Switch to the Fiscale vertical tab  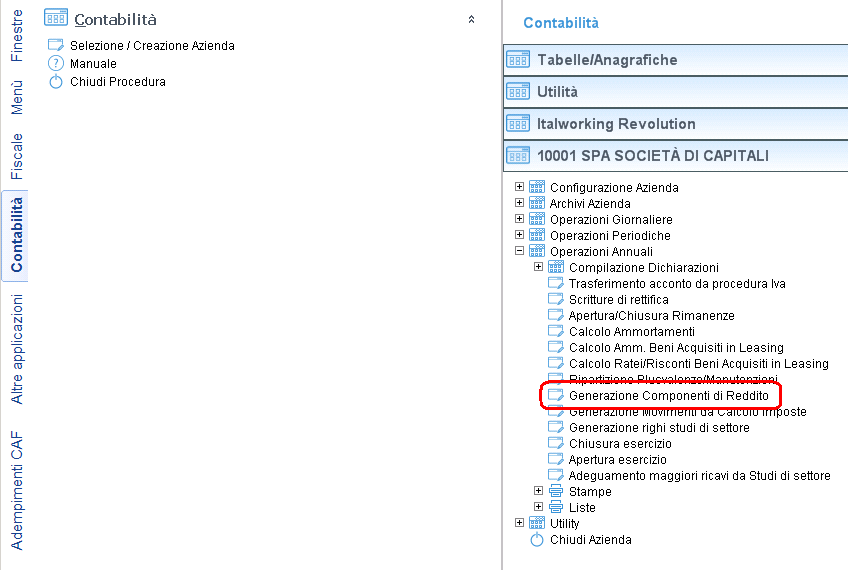[x=16, y=156]
